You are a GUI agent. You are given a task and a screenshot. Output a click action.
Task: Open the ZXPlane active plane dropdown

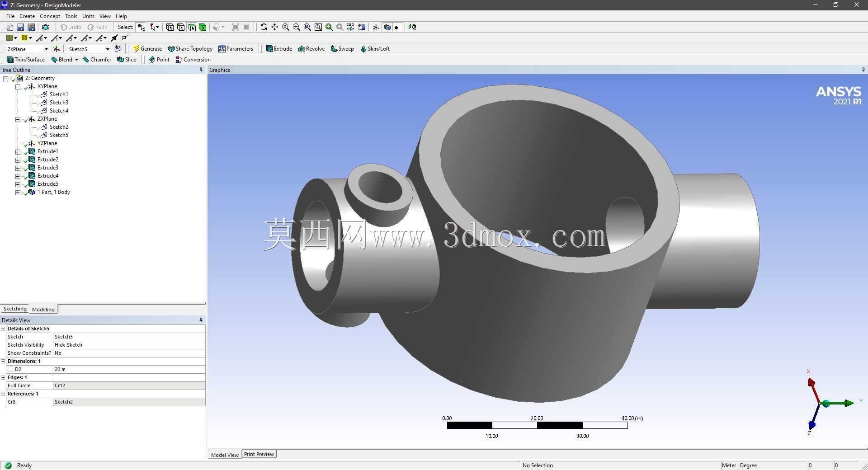(46, 49)
